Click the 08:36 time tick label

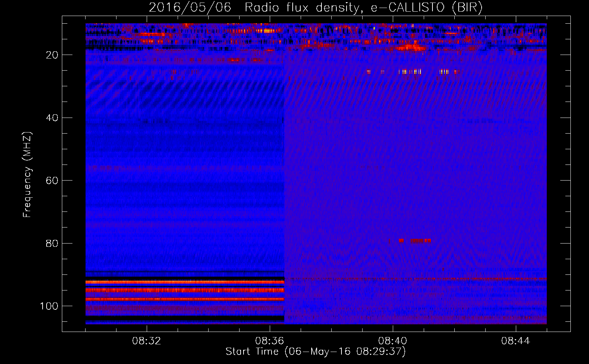[x=270, y=341]
